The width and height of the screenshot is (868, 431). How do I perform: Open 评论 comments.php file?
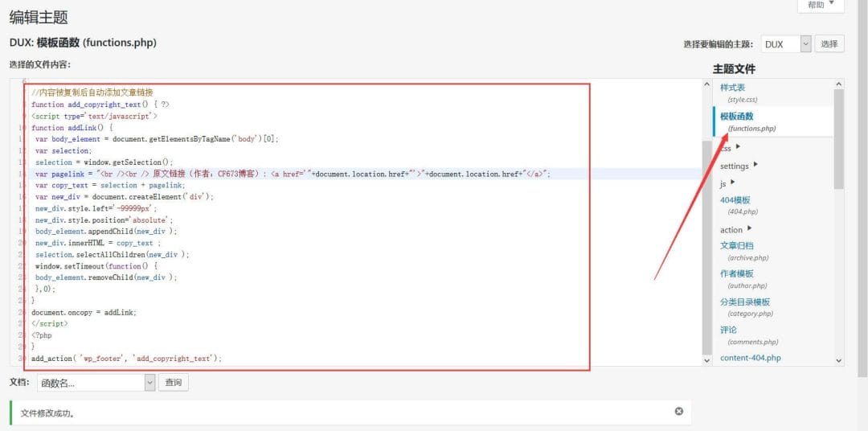tap(728, 330)
